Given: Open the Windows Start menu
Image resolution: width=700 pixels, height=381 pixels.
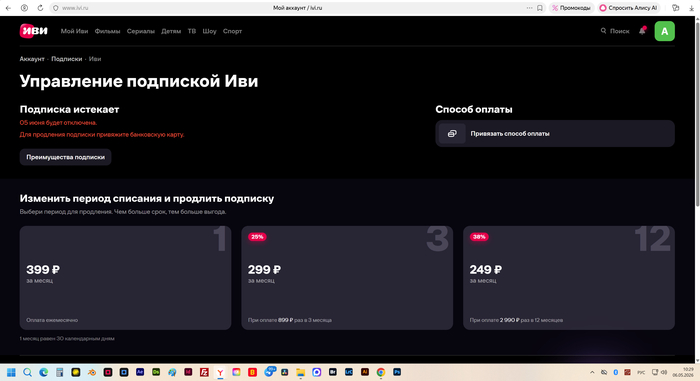Looking at the screenshot, I should pyautogui.click(x=11, y=373).
